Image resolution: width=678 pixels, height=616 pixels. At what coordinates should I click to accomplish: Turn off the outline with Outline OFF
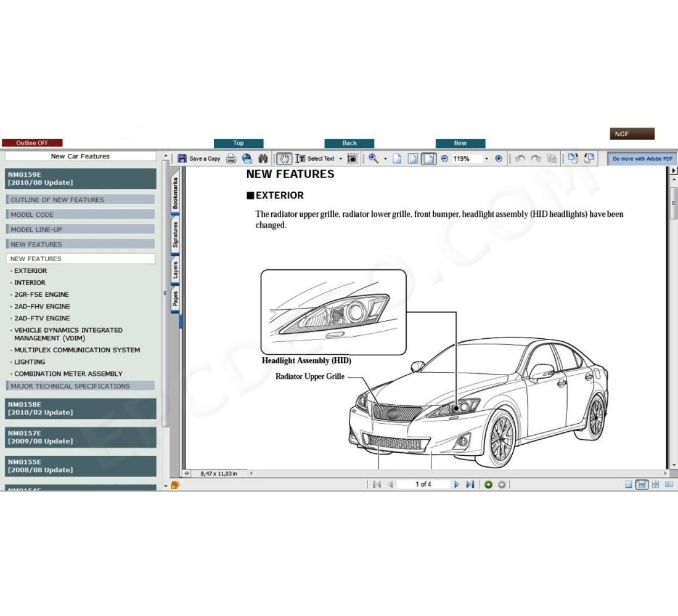click(33, 143)
